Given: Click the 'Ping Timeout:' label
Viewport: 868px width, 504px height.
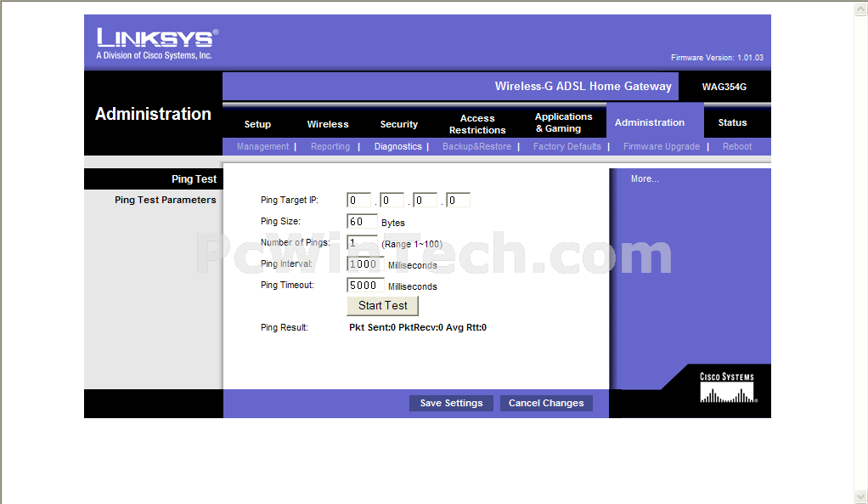Looking at the screenshot, I should [x=287, y=285].
